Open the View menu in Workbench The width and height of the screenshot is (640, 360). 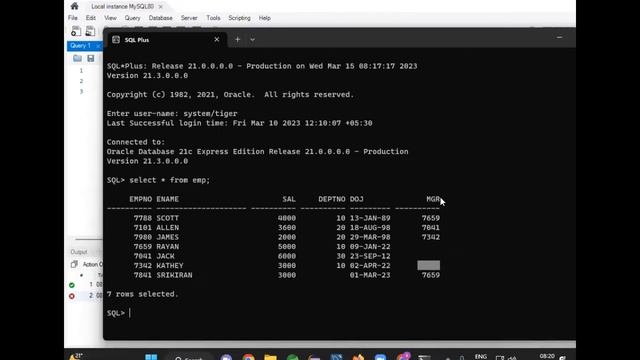click(110, 18)
